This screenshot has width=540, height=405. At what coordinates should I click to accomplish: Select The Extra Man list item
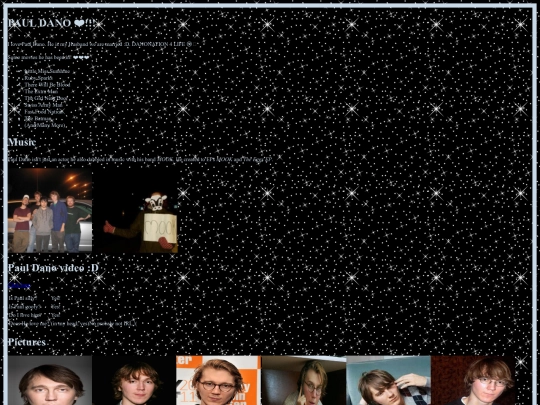tap(41, 92)
